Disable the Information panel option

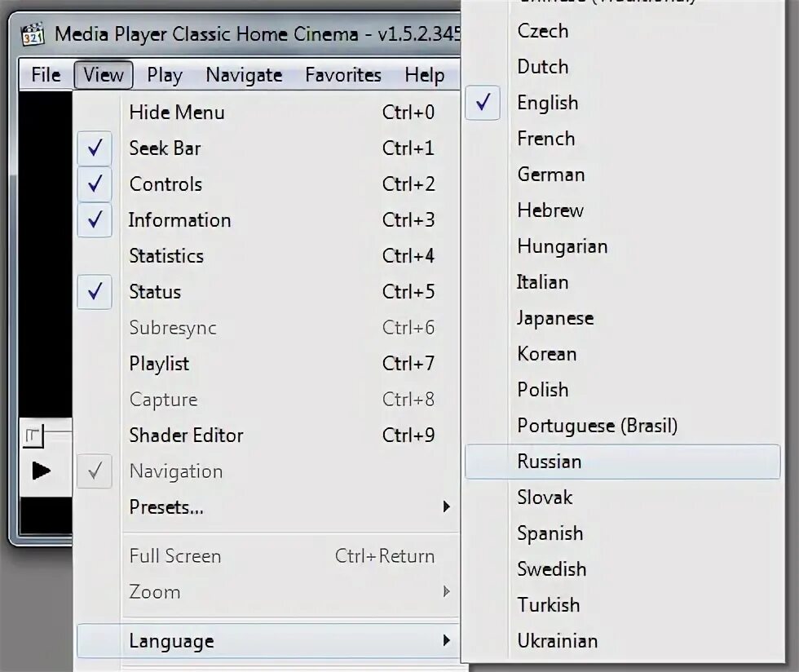coord(268,219)
